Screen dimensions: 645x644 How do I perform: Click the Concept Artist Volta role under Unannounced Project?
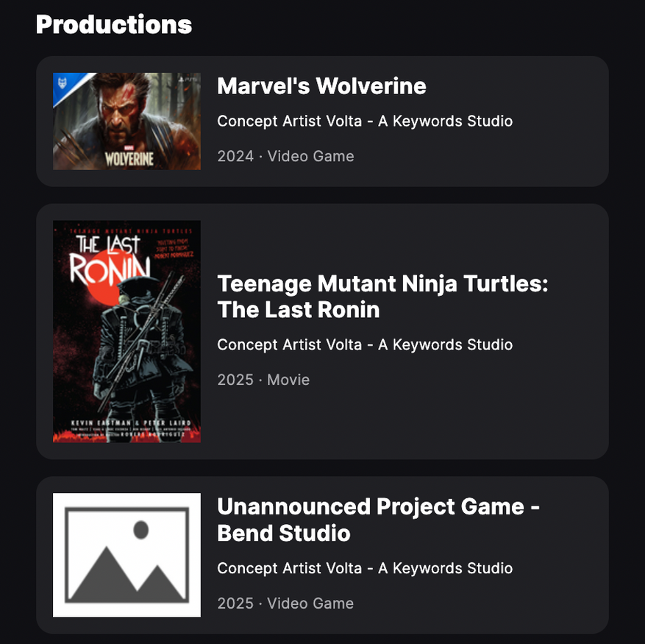tap(365, 568)
